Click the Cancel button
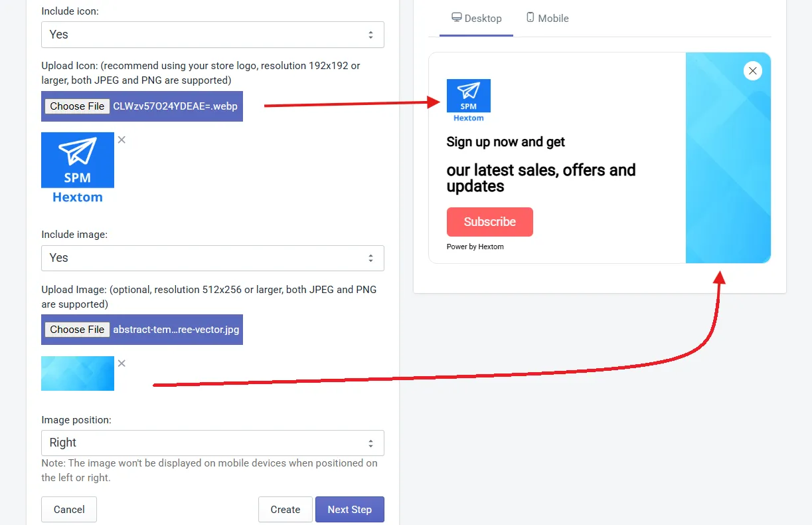812x525 pixels. [69, 510]
